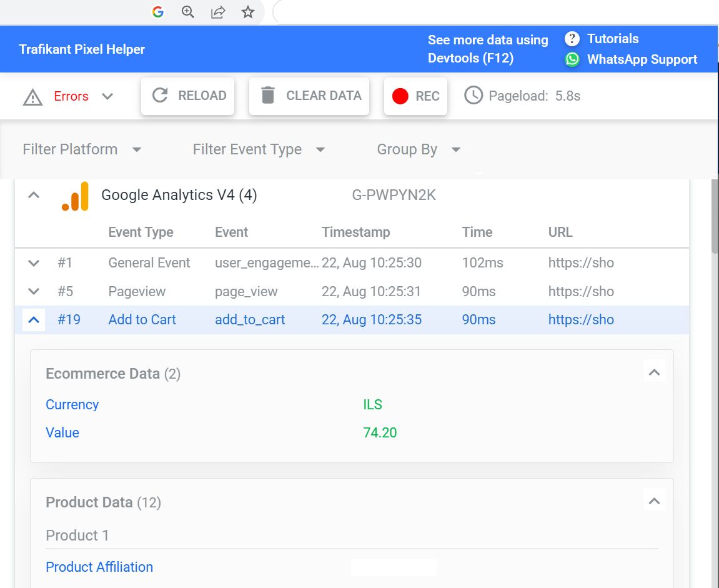Open the URL link in row #19
Image resolution: width=719 pixels, height=588 pixels.
581,320
